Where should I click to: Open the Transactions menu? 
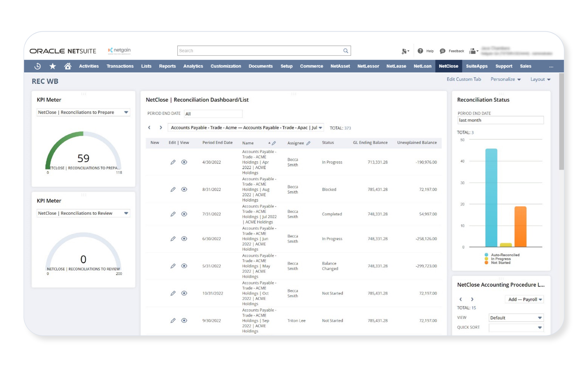(120, 66)
